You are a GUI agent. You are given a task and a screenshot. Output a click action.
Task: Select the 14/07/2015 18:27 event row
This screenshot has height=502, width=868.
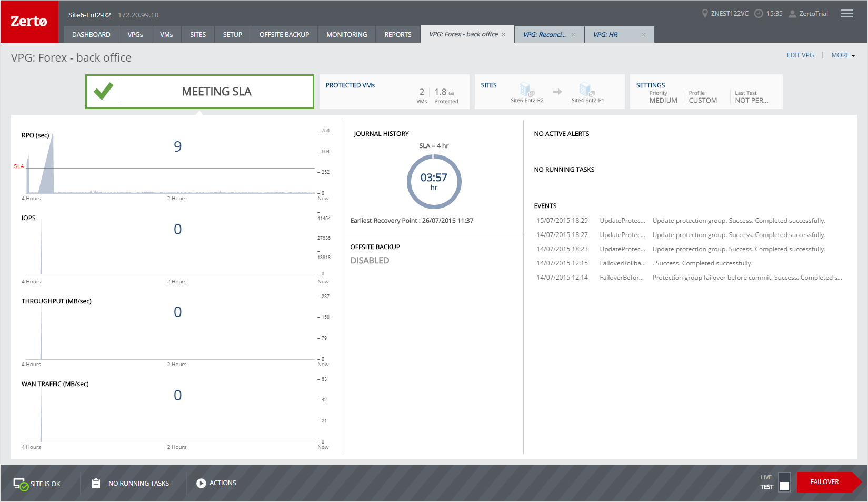pyautogui.click(x=690, y=235)
